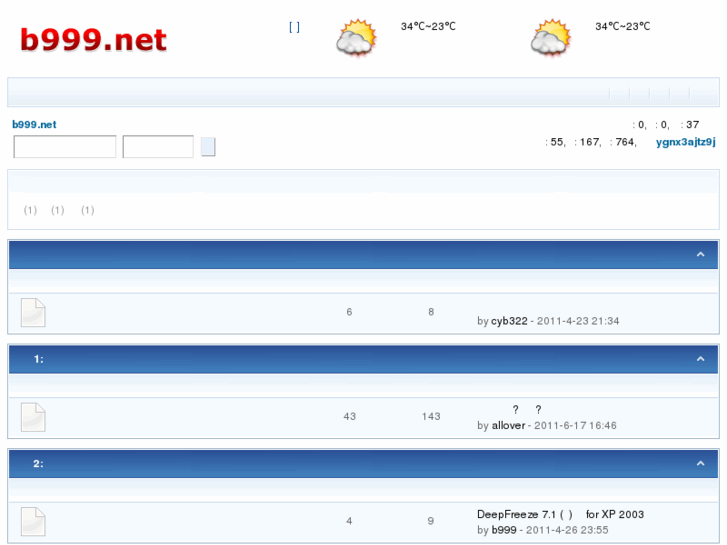Collapse the category section labeled 2:
Screen dimensions: 727x545
(x=701, y=463)
